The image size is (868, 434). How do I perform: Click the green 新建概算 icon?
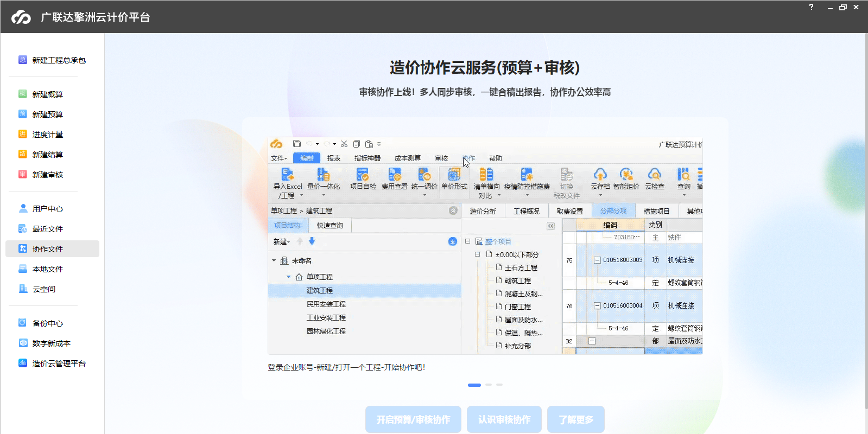(x=23, y=94)
